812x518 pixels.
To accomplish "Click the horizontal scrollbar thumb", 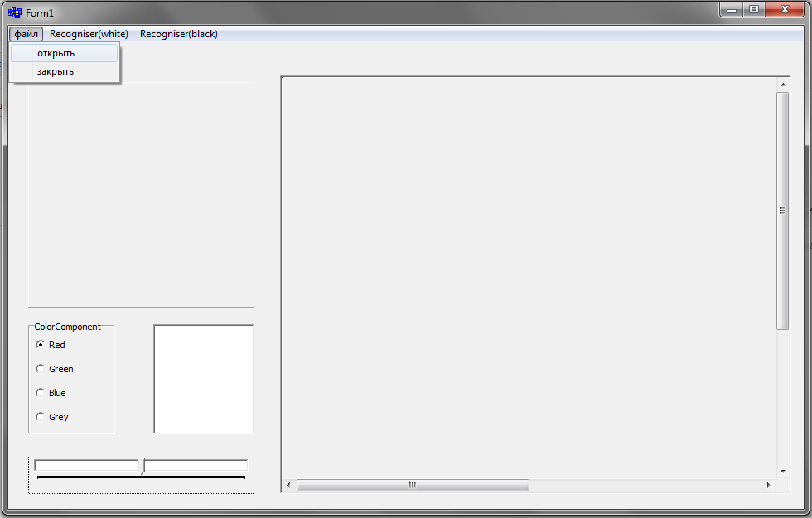I will [x=413, y=486].
